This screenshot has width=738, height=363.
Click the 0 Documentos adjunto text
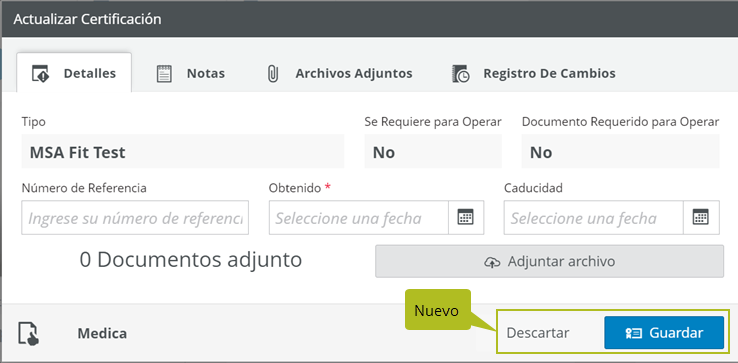point(191,259)
